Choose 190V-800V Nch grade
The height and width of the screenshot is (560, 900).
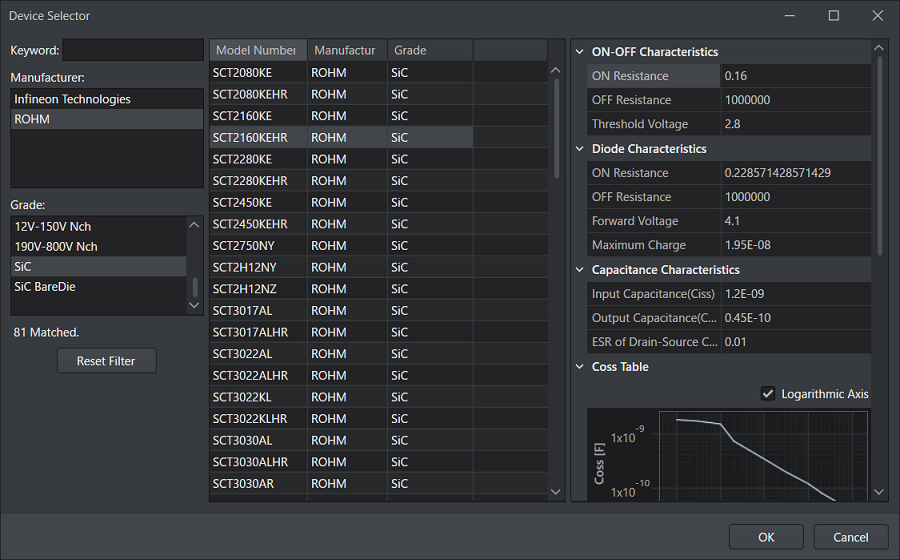(x=99, y=247)
